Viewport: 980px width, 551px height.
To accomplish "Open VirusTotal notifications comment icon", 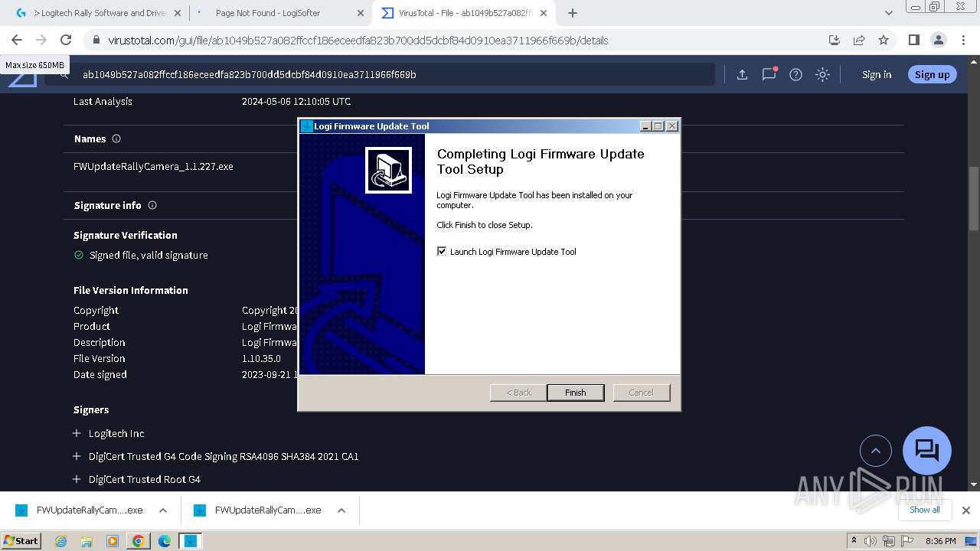I will [x=769, y=74].
